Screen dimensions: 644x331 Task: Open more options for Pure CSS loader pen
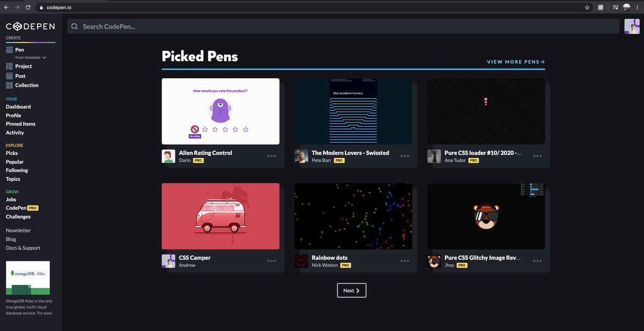point(538,156)
